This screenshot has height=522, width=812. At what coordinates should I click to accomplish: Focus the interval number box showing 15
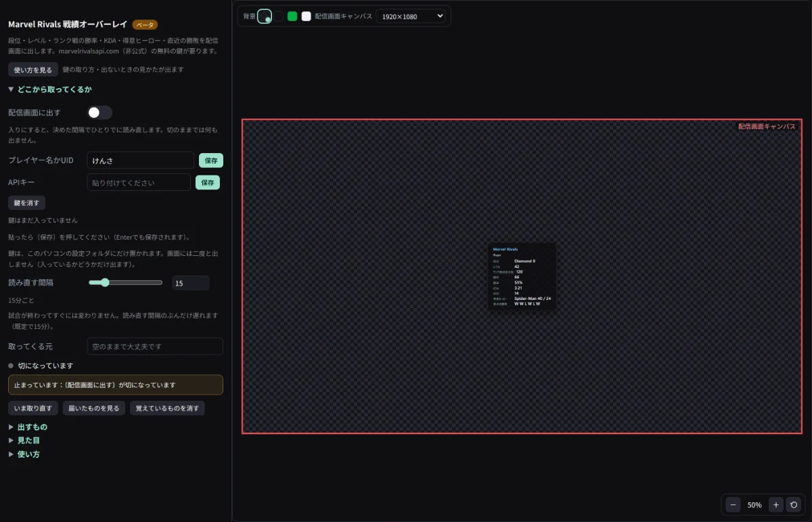tap(190, 283)
